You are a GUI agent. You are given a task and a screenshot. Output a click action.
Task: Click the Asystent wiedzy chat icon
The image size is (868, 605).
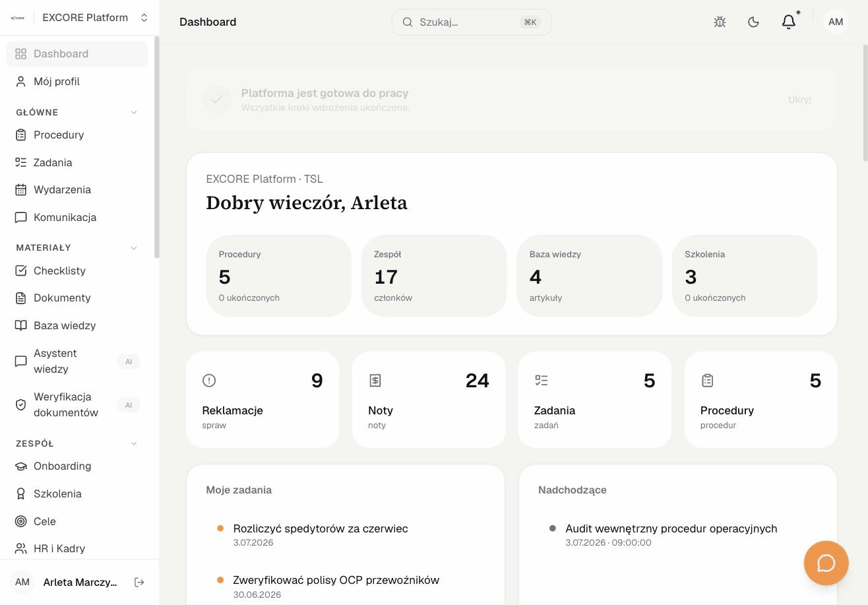click(21, 362)
